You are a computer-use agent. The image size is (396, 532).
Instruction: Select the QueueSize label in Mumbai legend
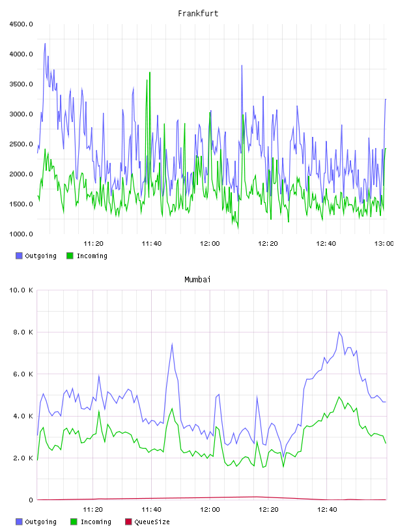click(x=152, y=522)
